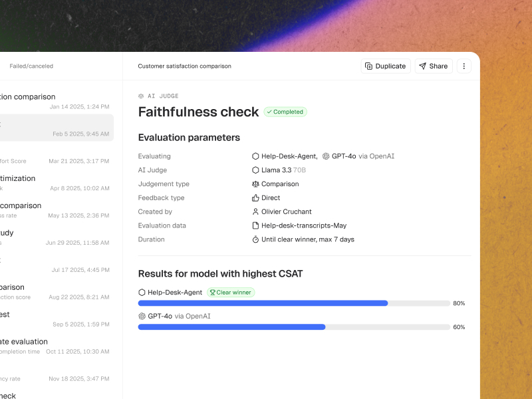The width and height of the screenshot is (532, 399).
Task: Click the AI Judge icon above the title
Action: click(141, 96)
